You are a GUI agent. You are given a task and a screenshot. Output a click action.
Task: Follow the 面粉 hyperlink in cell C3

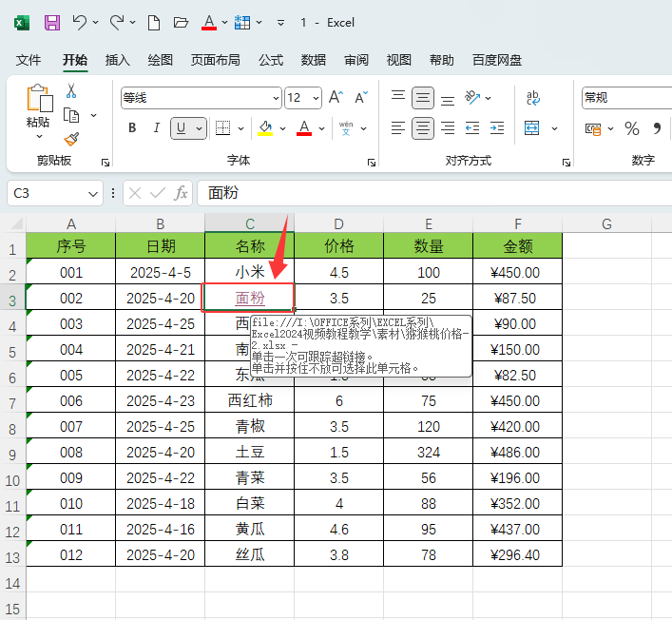[x=250, y=298]
